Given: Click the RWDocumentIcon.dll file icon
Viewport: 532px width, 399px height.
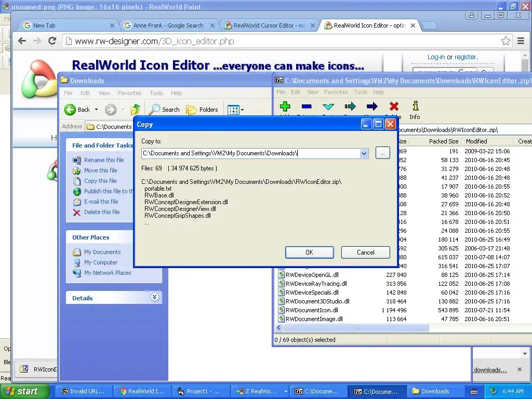Looking at the screenshot, I should (281, 310).
